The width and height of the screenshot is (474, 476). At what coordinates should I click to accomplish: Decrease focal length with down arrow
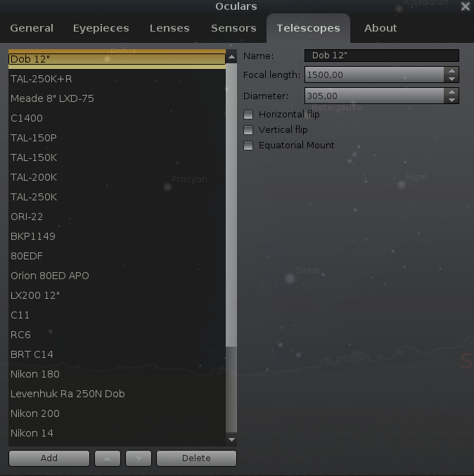point(452,79)
